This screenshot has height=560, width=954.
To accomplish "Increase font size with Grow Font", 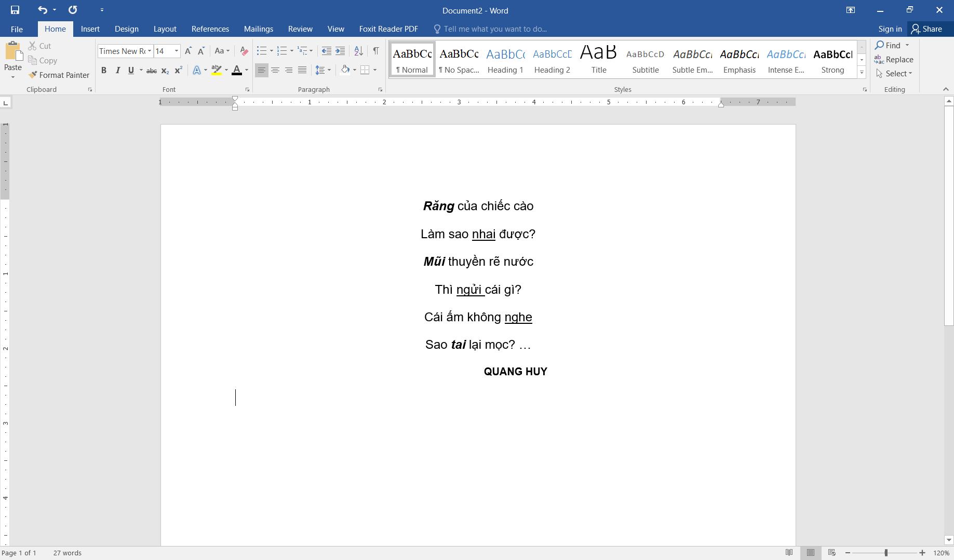I will point(188,51).
